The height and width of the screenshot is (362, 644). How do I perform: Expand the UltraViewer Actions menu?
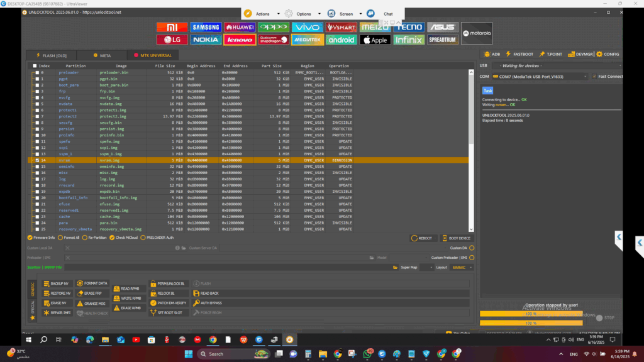point(279,14)
